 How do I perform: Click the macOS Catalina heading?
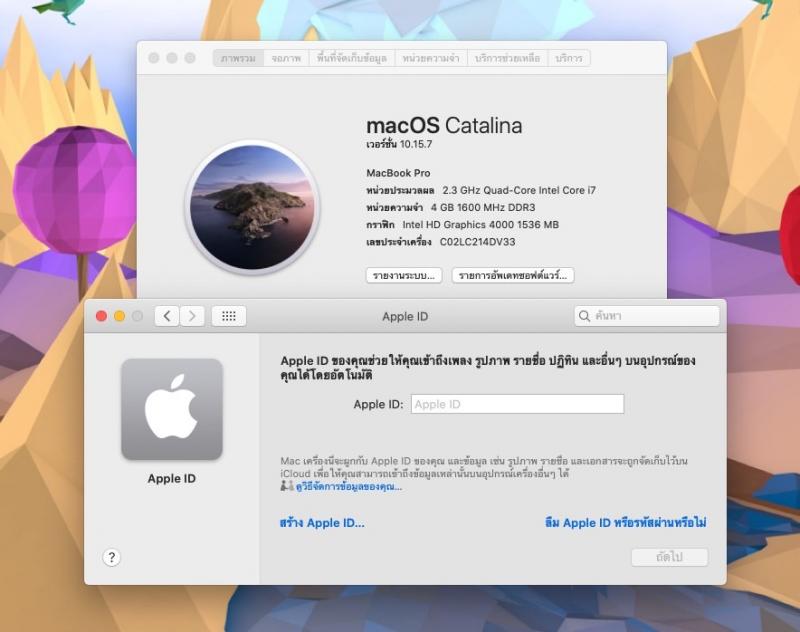pos(444,125)
